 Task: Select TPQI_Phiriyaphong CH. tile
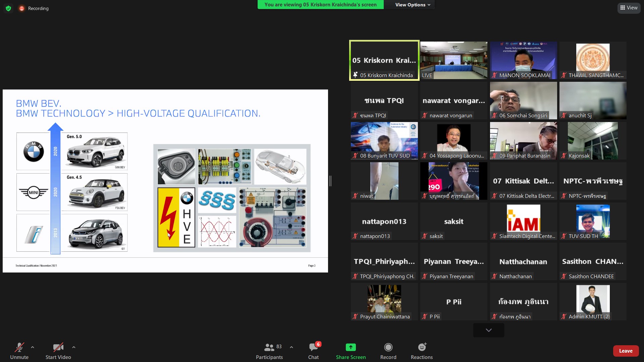coord(384,261)
